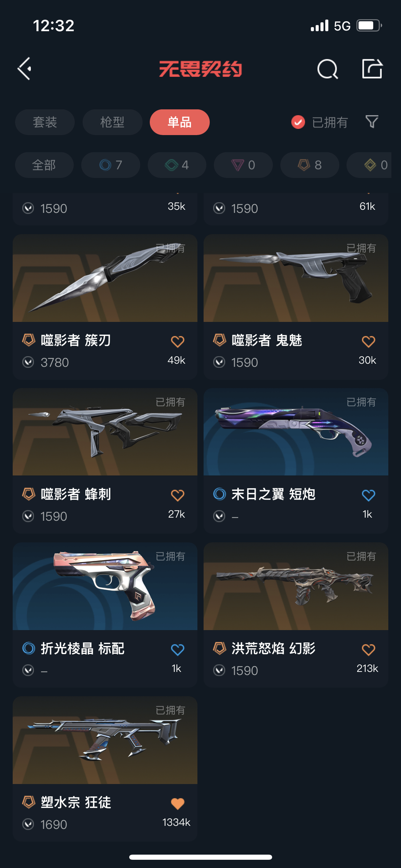
Task: Like 末日之翼 短炮 with the blue heart
Action: click(x=368, y=495)
